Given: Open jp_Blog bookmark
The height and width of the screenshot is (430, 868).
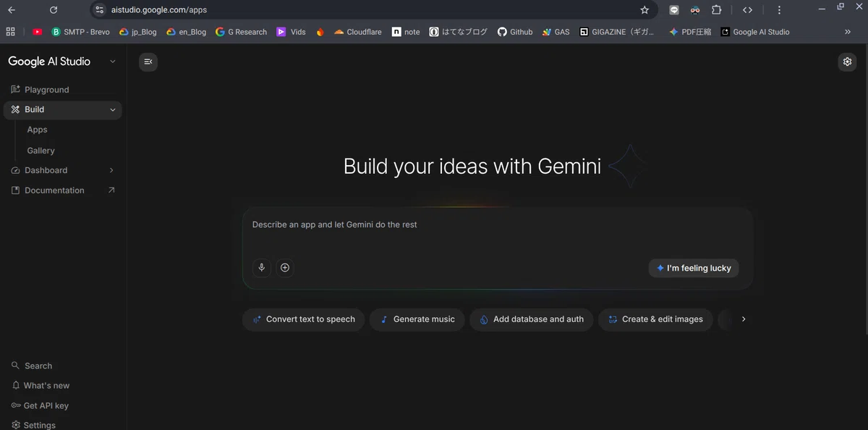Looking at the screenshot, I should point(138,32).
